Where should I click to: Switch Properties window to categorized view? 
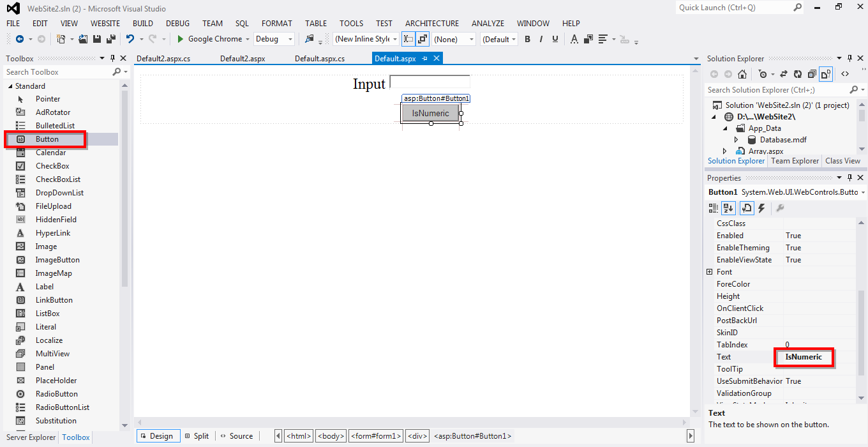coord(713,208)
